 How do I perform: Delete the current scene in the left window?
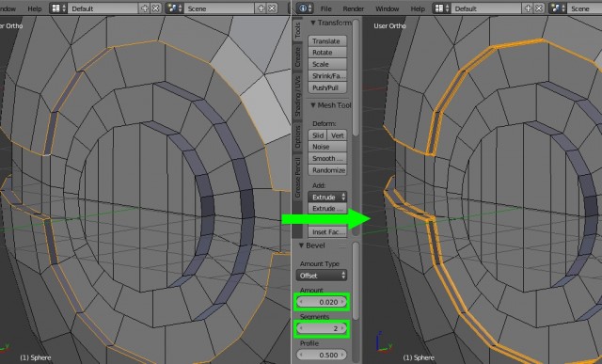click(272, 8)
